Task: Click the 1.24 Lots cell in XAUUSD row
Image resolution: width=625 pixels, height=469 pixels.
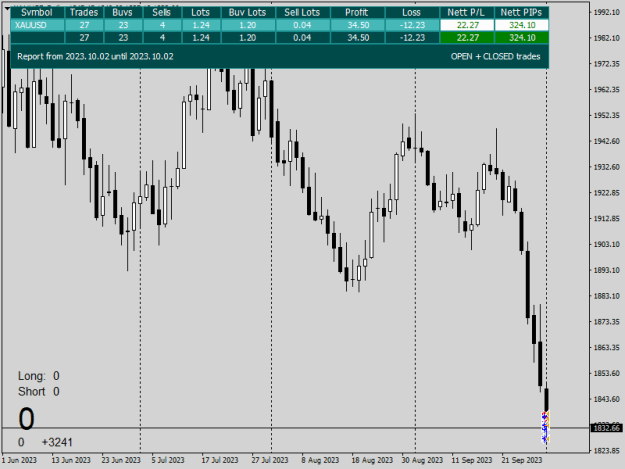Action: point(201,25)
